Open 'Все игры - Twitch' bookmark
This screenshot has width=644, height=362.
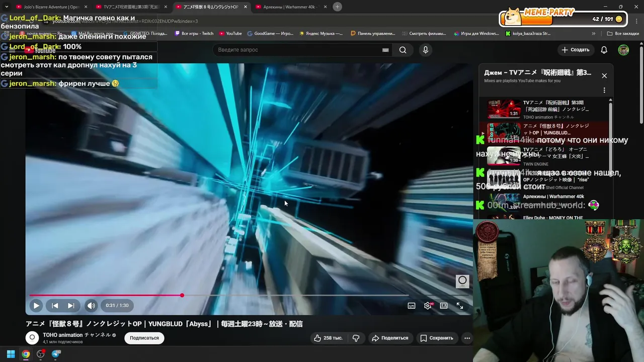tap(194, 34)
